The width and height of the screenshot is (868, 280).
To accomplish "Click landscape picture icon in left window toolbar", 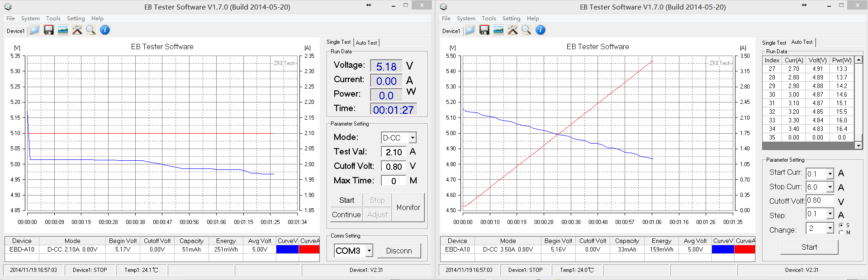I will coord(63,30).
